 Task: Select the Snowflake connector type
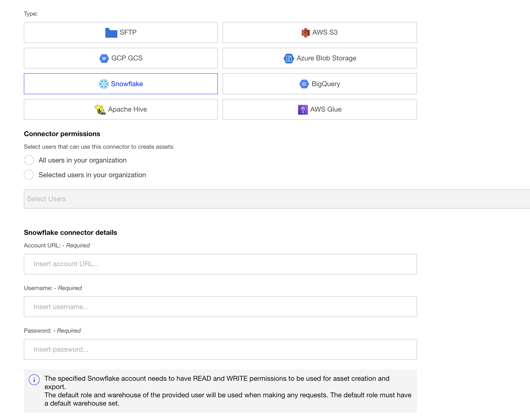pos(121,84)
